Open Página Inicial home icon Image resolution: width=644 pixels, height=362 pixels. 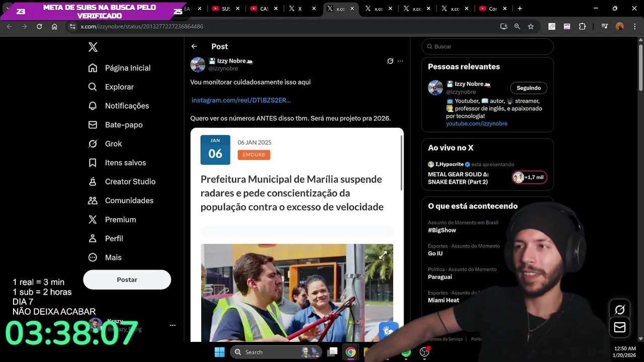pos(93,68)
